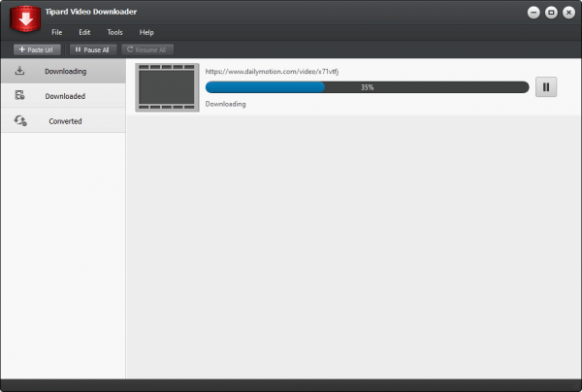Open the Help menu

[x=146, y=32]
